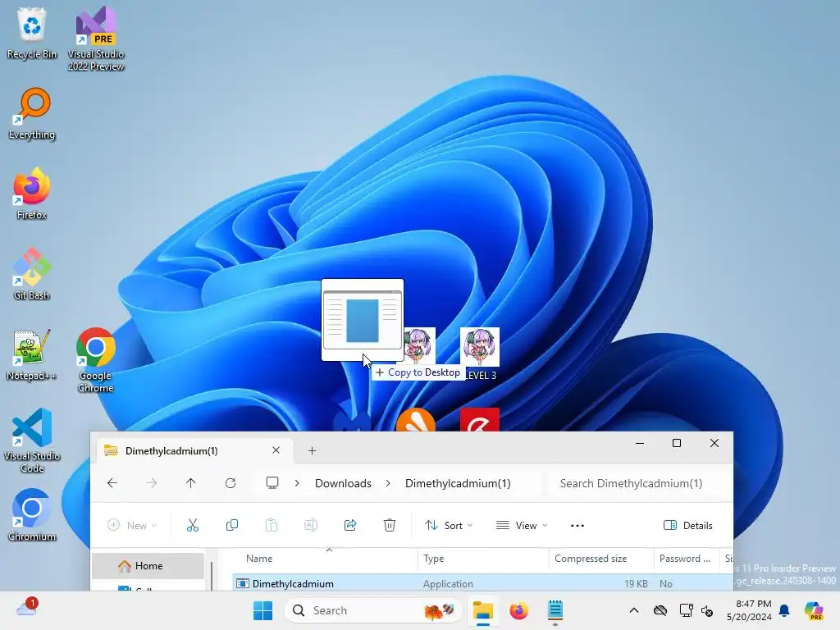Open Copilot Preview in the taskbar

click(x=814, y=610)
